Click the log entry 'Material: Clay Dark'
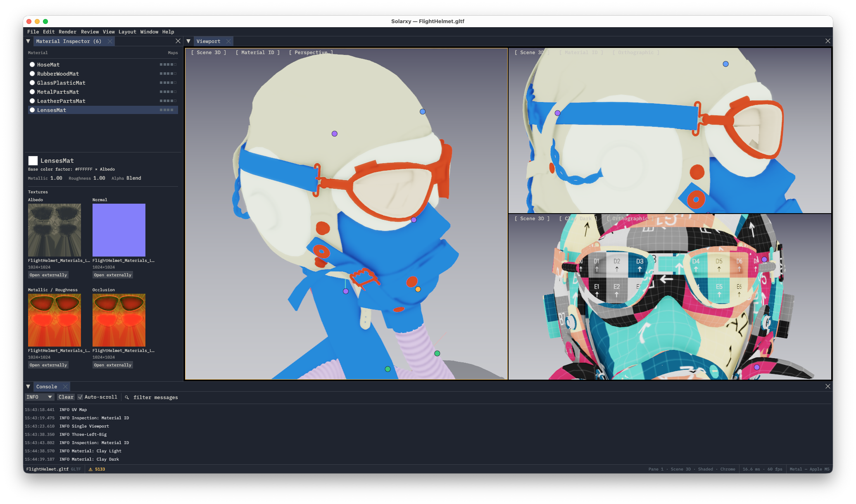The image size is (856, 504). point(95,459)
